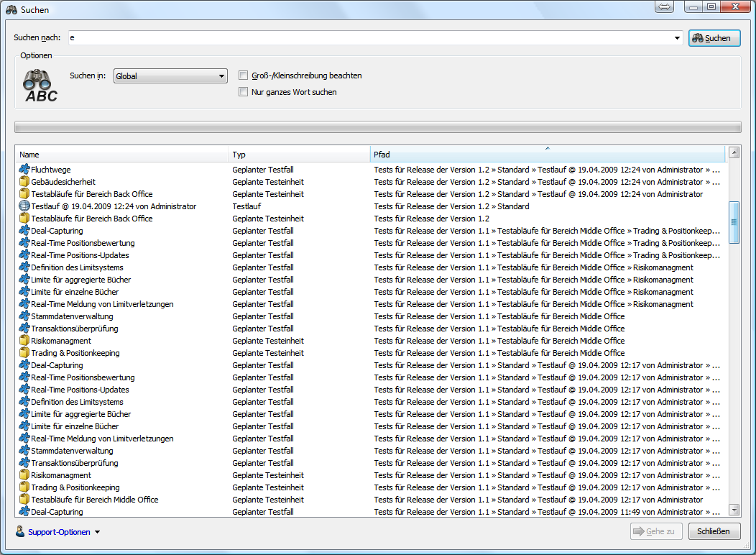756x555 pixels.
Task: Click the Support-Optionen person icon
Action: click(20, 532)
